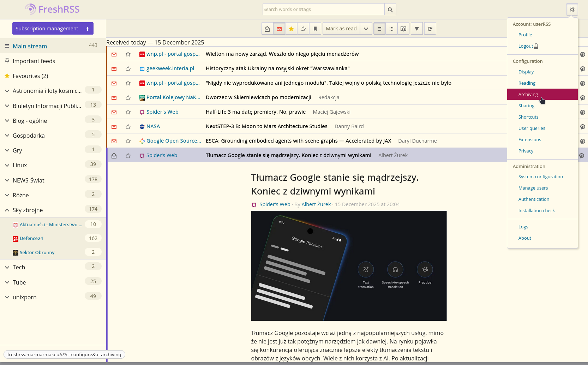Click the Google Open Source favicon

click(x=142, y=141)
